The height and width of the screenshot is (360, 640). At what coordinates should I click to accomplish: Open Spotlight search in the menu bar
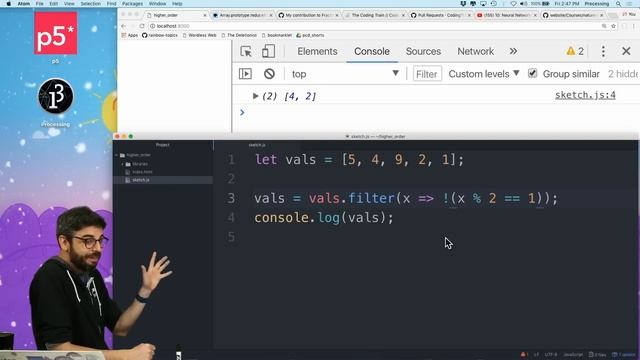click(x=618, y=4)
